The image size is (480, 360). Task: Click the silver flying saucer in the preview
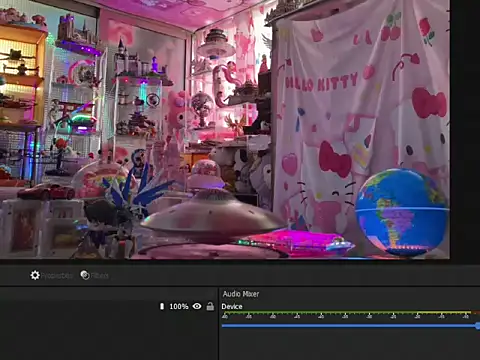coord(212,216)
